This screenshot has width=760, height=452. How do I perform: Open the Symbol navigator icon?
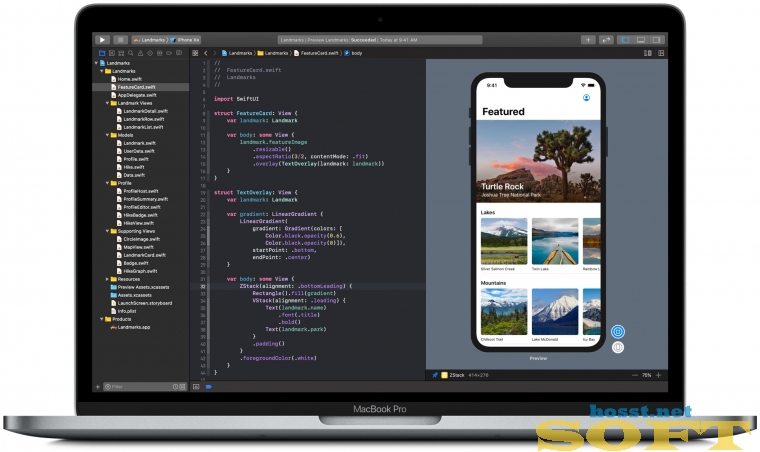(121, 53)
